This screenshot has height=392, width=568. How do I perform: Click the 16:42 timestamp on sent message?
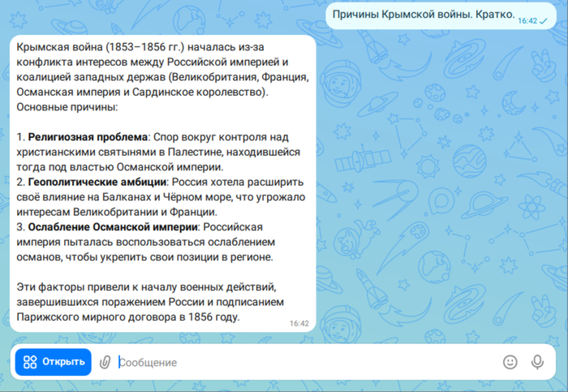527,20
